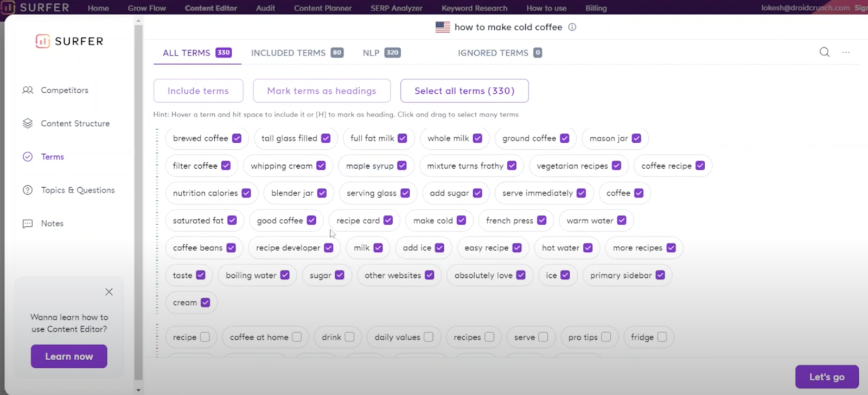The height and width of the screenshot is (395, 868).
Task: Uncheck the 'cream' term checkbox
Action: tap(205, 302)
